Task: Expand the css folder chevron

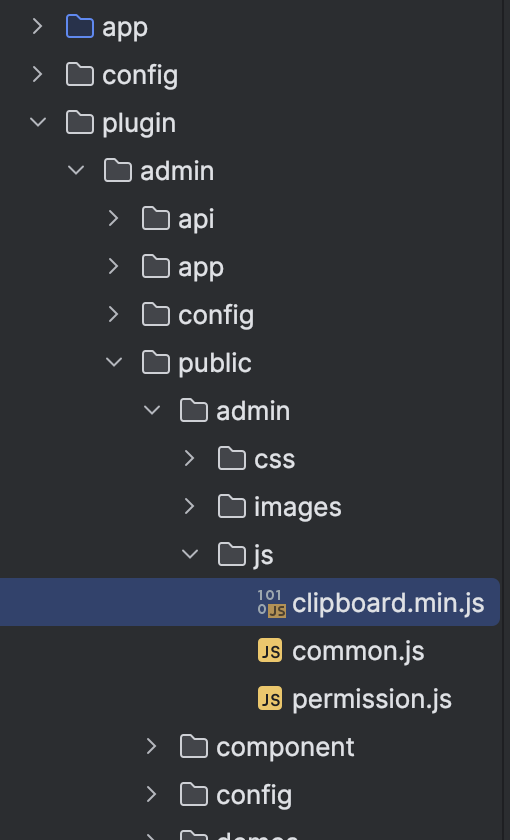Action: click(x=189, y=458)
